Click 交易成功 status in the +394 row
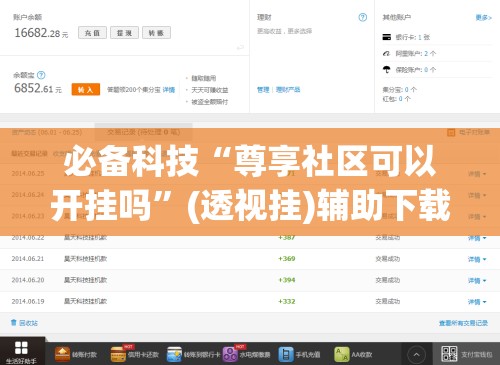The width and height of the screenshot is (500, 365). (388, 280)
